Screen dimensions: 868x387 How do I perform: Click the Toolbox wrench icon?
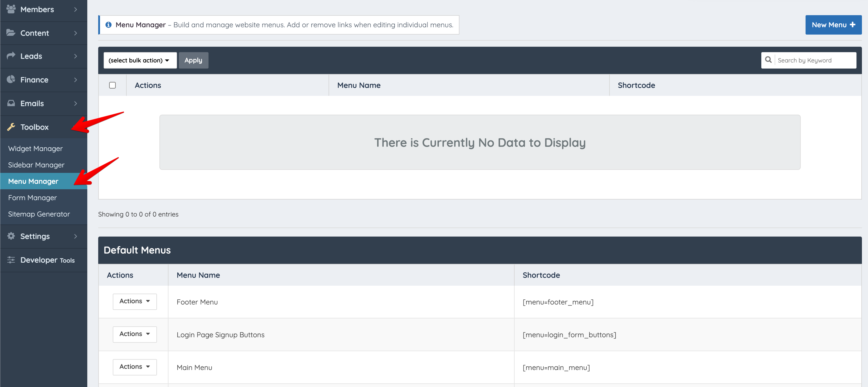(x=11, y=127)
